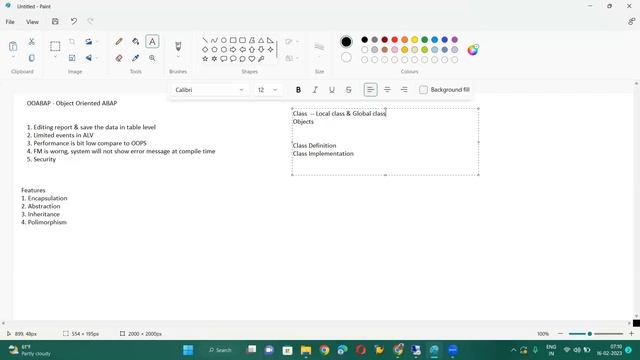This screenshot has width=640, height=360.
Task: Select Colour 2 white circle
Action: pos(346,58)
